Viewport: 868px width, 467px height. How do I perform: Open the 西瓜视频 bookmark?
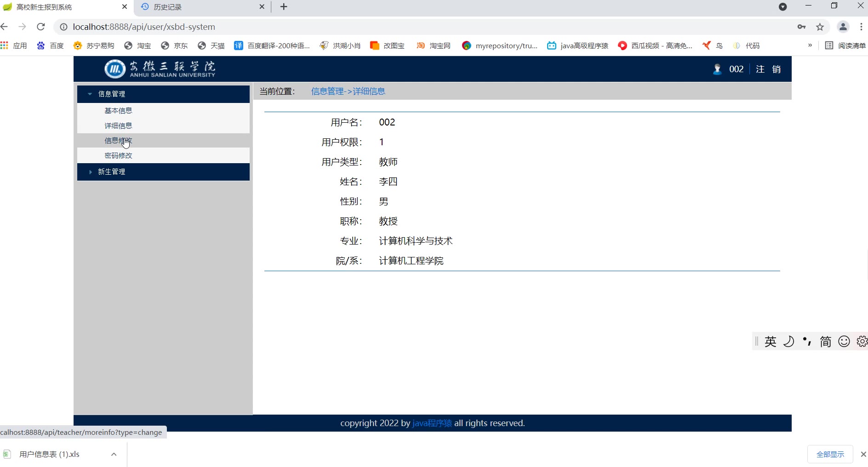(x=655, y=46)
